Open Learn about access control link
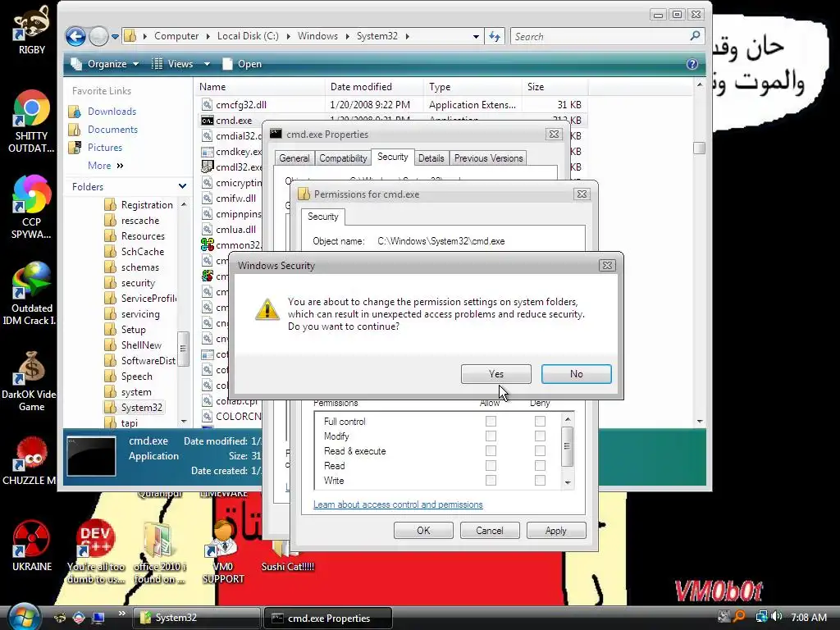The image size is (840, 630). (398, 504)
